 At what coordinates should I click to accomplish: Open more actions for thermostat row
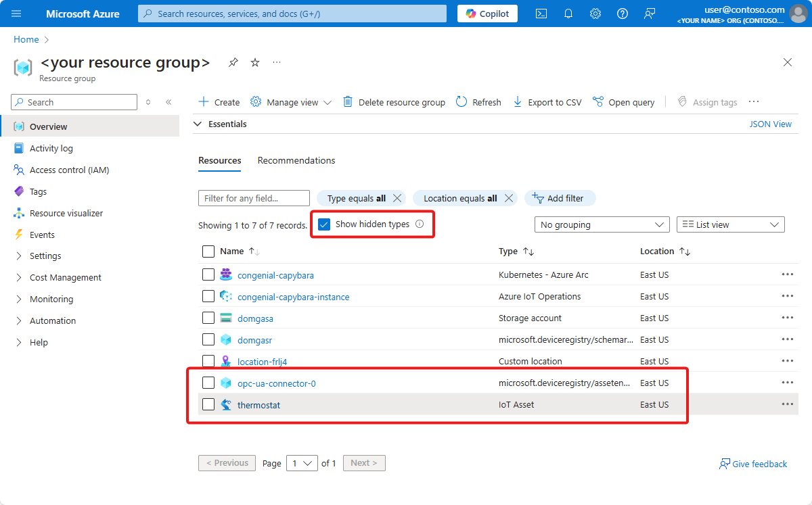787,404
